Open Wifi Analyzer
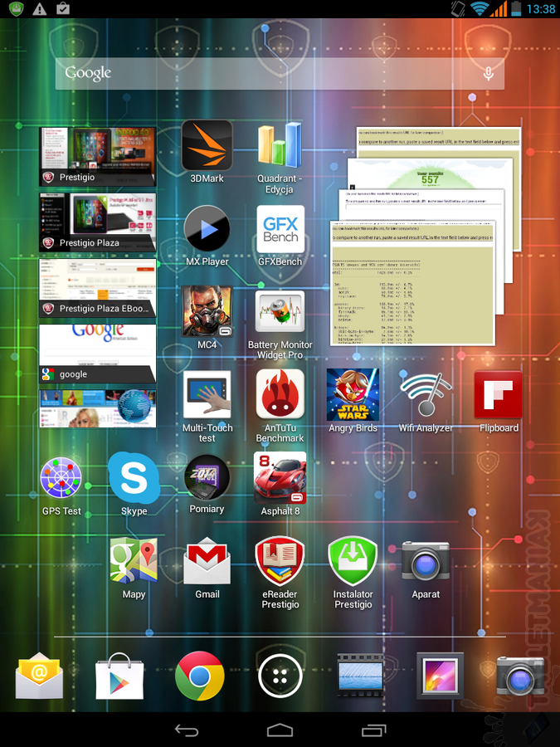The width and height of the screenshot is (560, 747). [x=426, y=401]
